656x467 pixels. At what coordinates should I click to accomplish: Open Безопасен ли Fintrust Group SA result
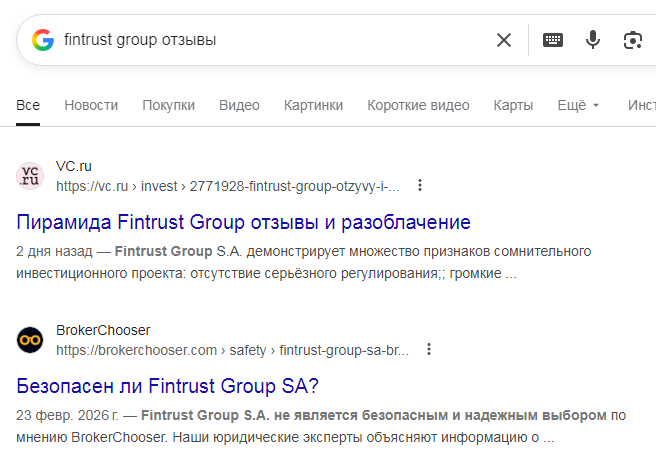pyautogui.click(x=167, y=385)
